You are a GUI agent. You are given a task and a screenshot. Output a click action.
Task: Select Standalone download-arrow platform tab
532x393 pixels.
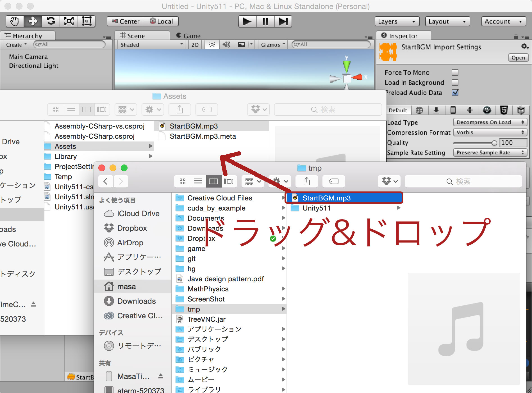click(x=436, y=110)
